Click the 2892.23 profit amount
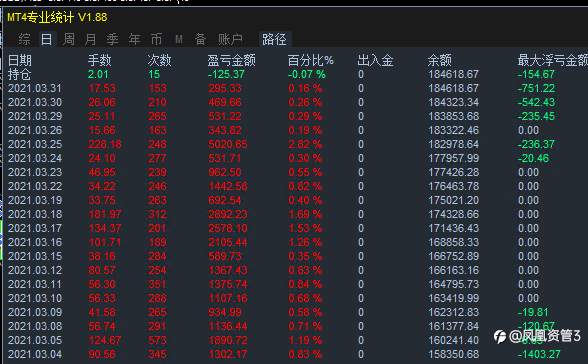588x364 pixels. click(x=228, y=214)
